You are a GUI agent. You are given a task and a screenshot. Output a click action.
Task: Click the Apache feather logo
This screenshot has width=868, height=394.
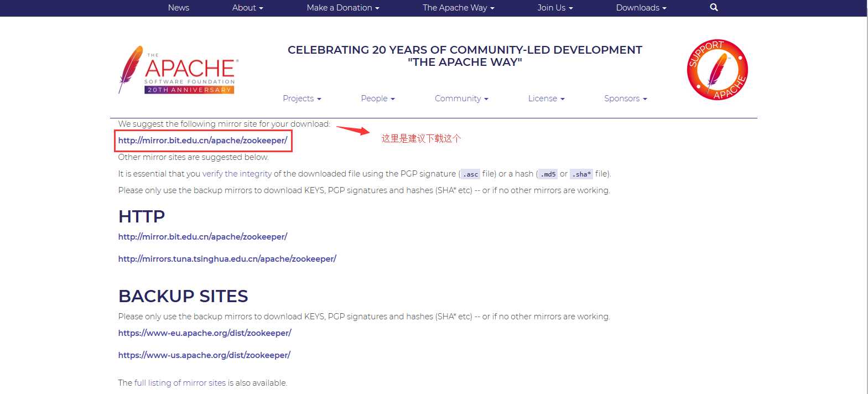[x=179, y=70]
